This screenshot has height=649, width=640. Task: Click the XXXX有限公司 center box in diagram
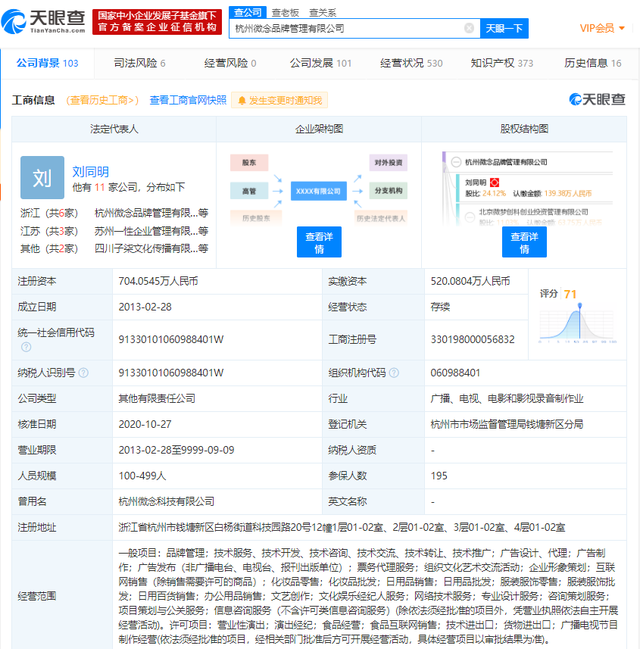click(318, 191)
